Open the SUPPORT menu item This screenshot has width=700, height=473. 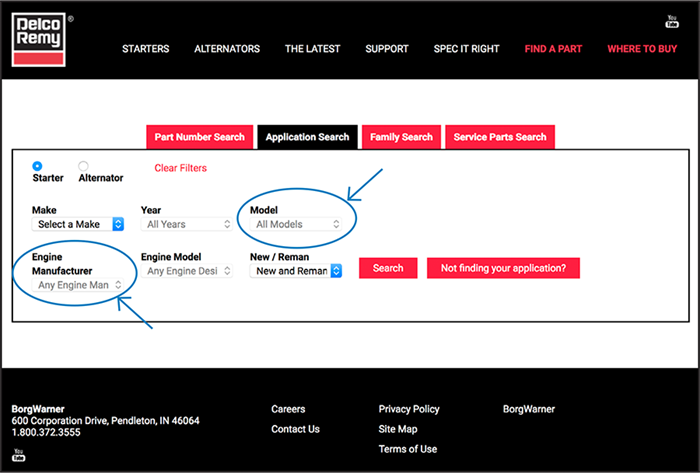387,49
